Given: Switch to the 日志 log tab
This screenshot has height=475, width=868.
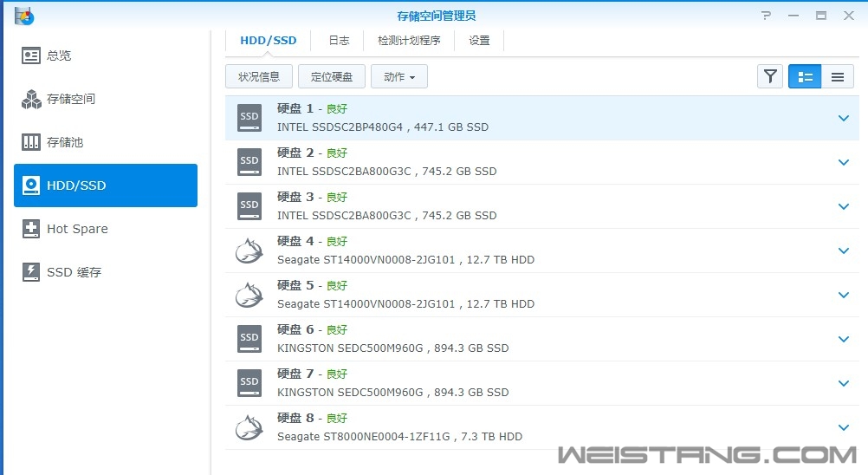Looking at the screenshot, I should click(x=339, y=41).
